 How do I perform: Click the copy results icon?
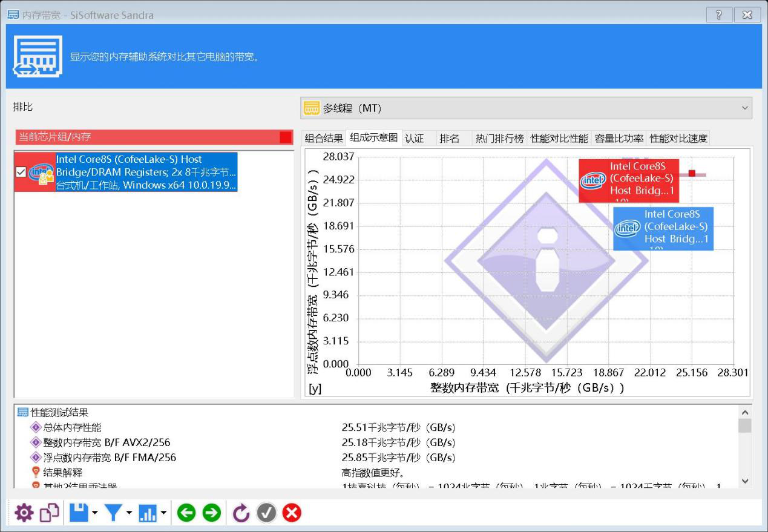(x=49, y=513)
